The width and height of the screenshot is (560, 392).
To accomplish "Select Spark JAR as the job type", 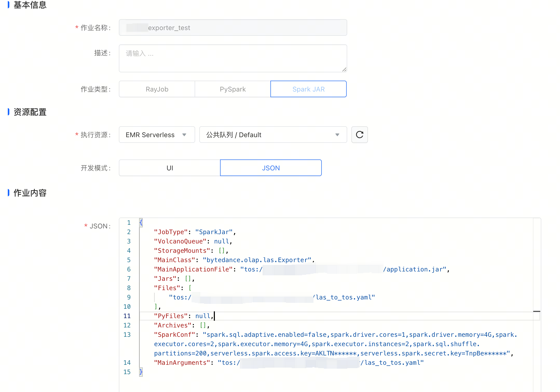I will [308, 89].
